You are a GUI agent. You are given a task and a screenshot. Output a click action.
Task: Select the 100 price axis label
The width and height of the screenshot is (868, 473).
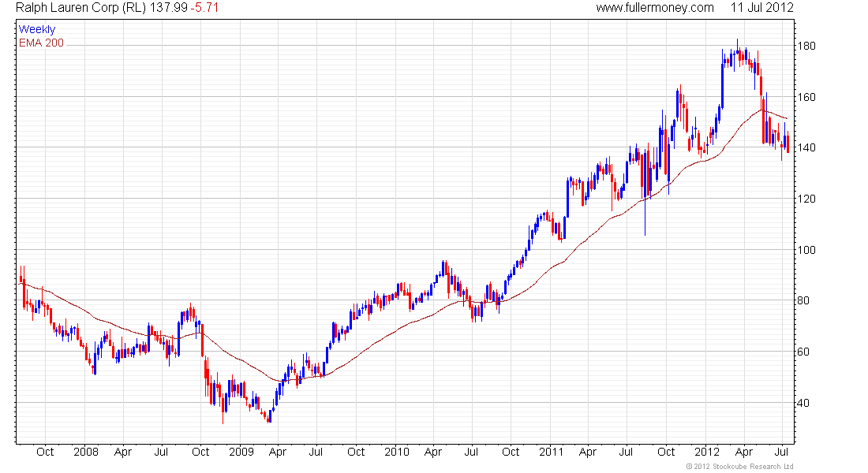(x=807, y=249)
